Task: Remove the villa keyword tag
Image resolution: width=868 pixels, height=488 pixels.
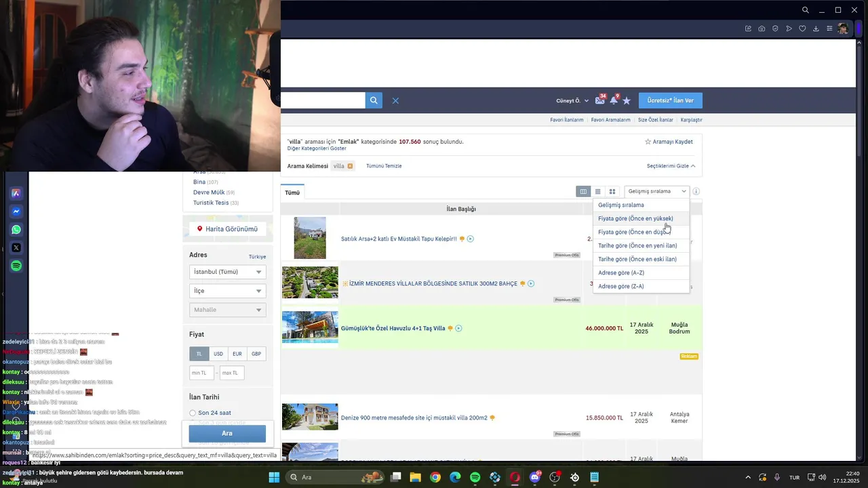Action: (x=350, y=166)
